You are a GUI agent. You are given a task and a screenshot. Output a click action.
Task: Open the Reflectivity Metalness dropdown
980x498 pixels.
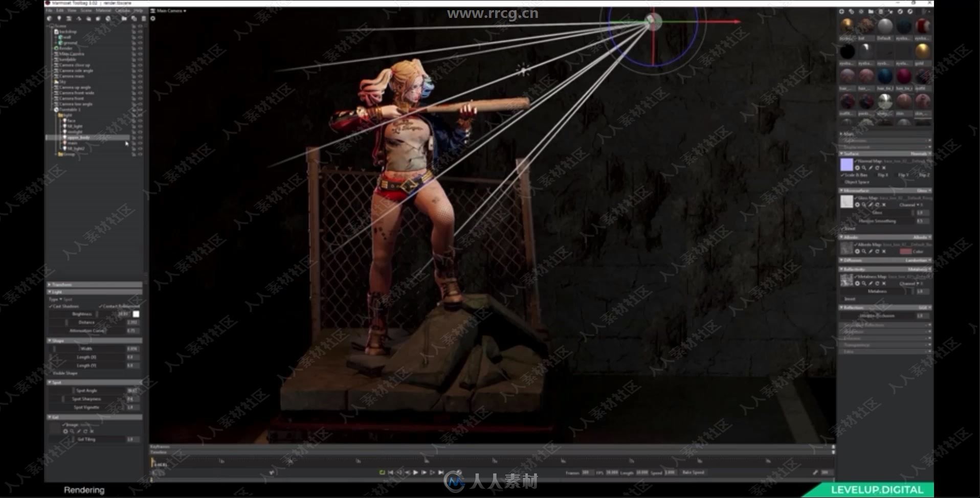(919, 269)
